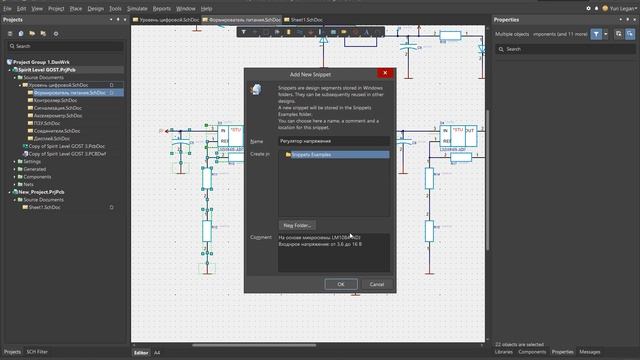Click the save/compile project icon in Projects panel
The width and height of the screenshot is (640, 360).
tap(21, 34)
